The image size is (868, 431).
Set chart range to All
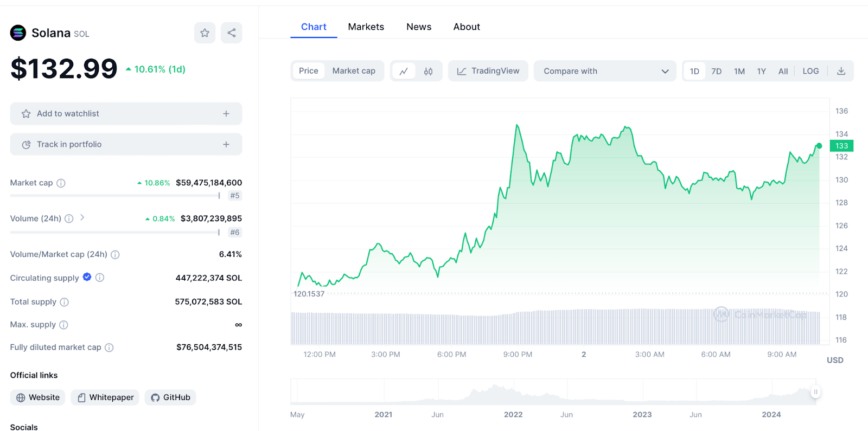point(783,71)
